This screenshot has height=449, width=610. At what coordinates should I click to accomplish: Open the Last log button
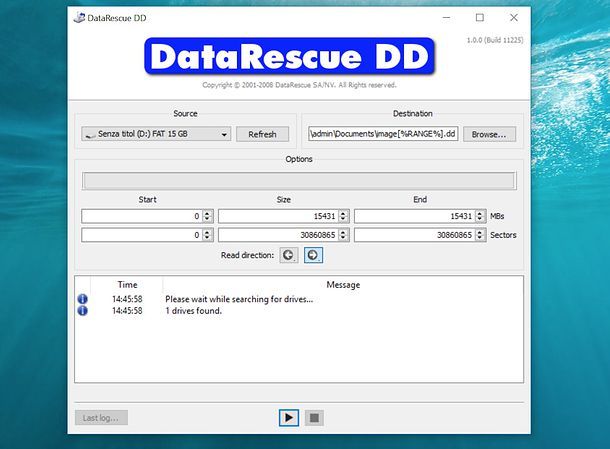coord(101,418)
